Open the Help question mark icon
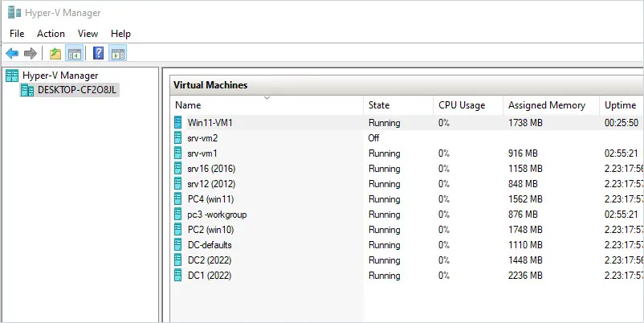The height and width of the screenshot is (323, 644). tap(98, 53)
